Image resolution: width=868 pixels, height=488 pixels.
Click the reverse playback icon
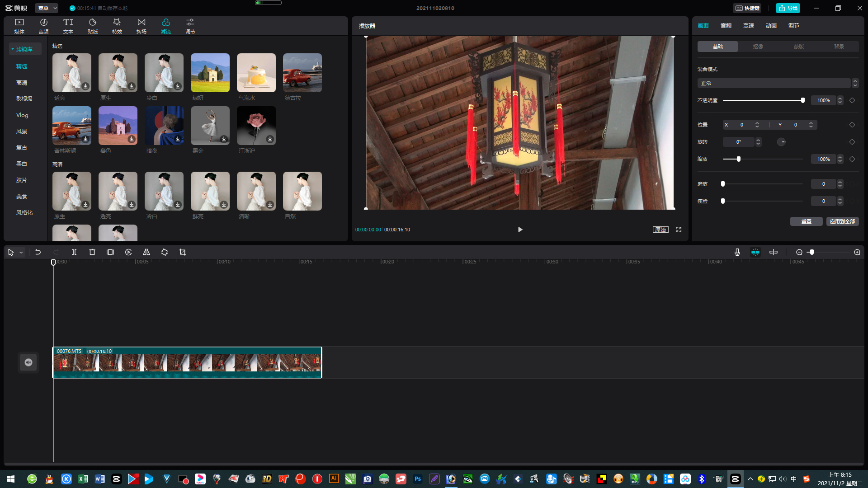pyautogui.click(x=128, y=252)
